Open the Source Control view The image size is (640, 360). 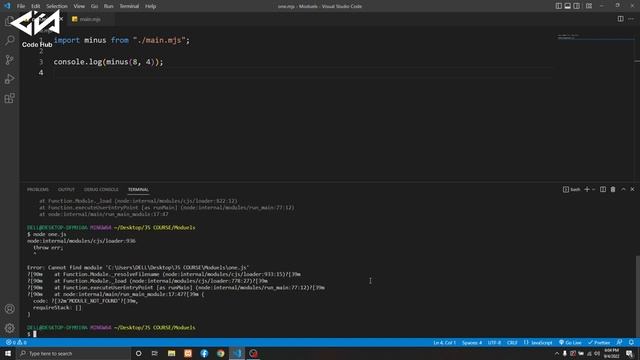[9, 60]
